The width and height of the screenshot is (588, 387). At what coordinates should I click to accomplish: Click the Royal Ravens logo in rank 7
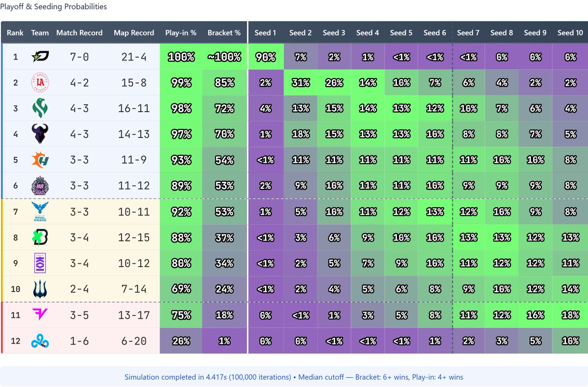click(40, 211)
